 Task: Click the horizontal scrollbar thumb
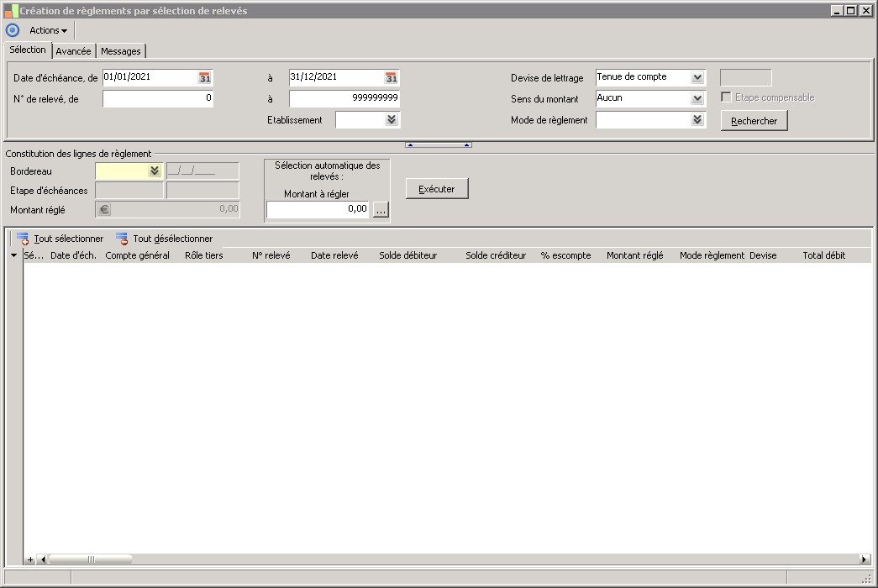click(x=91, y=559)
